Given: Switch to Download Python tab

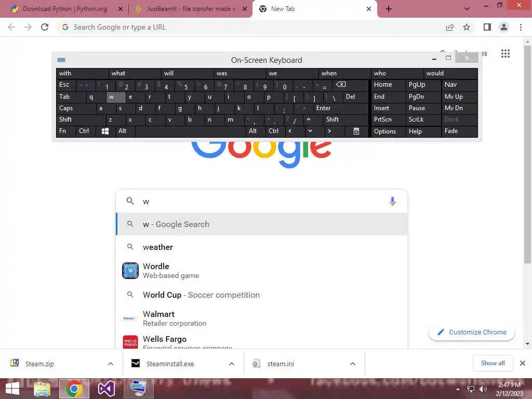Looking at the screenshot, I should click(x=64, y=9).
